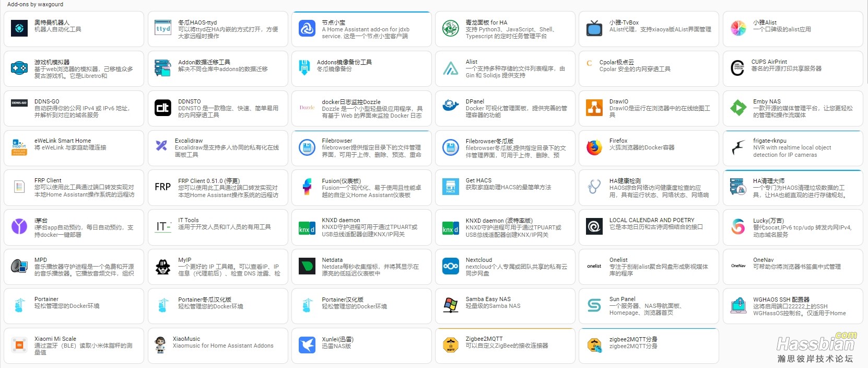Open the Portainer汉化版 add-on title
This screenshot has height=368, width=868.
[343, 300]
